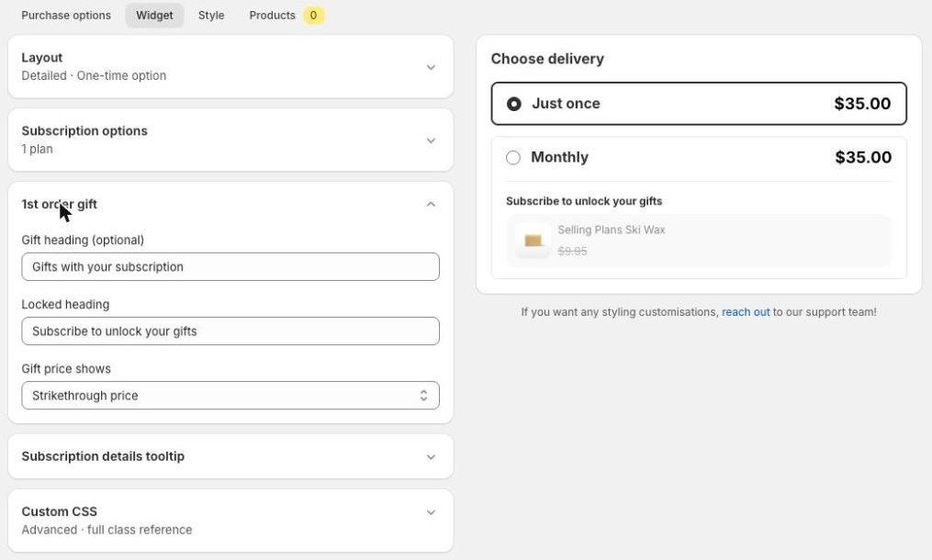Select the Widget tab

click(154, 16)
